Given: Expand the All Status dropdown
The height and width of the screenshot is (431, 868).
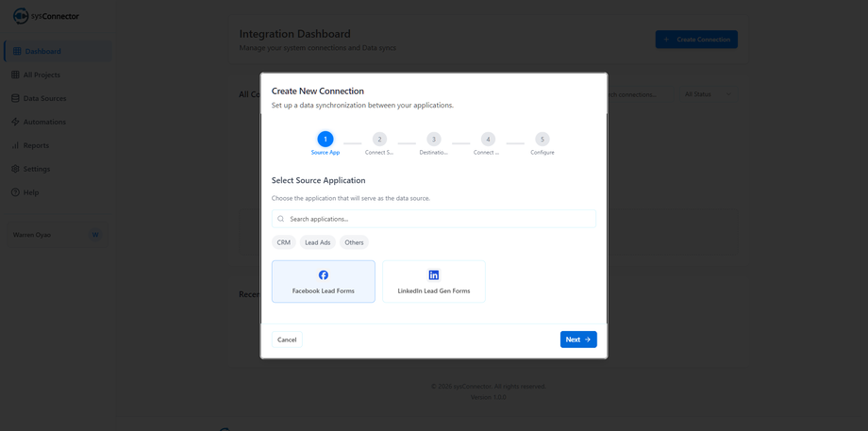Looking at the screenshot, I should click(x=706, y=94).
